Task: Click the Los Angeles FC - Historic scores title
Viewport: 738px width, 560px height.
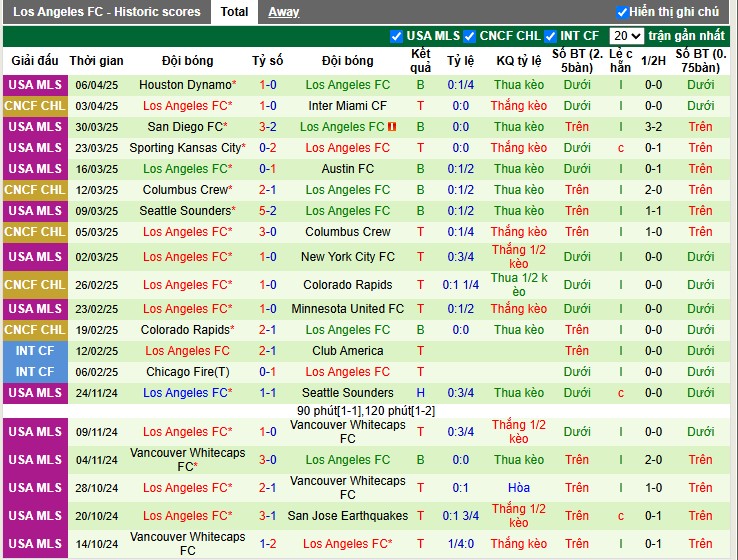Action: click(x=106, y=12)
